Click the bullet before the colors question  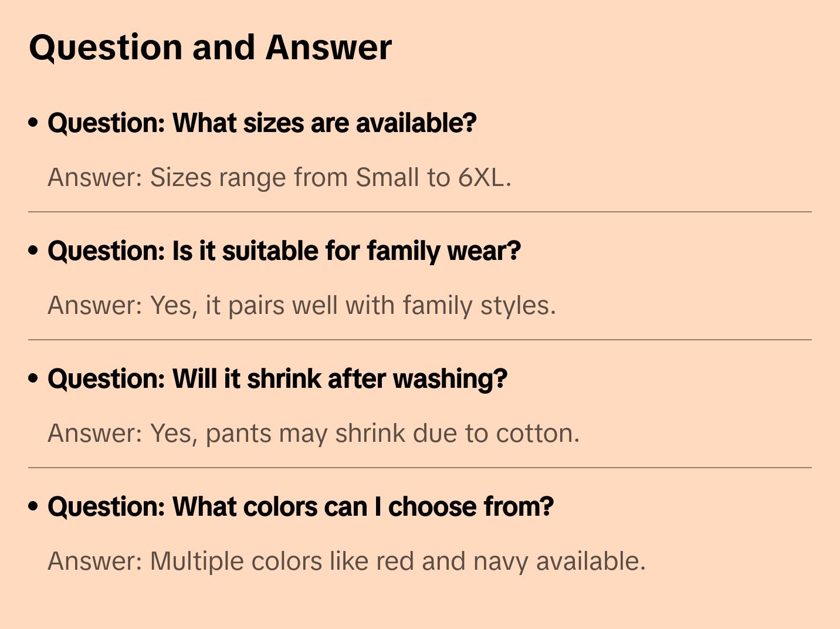point(33,506)
